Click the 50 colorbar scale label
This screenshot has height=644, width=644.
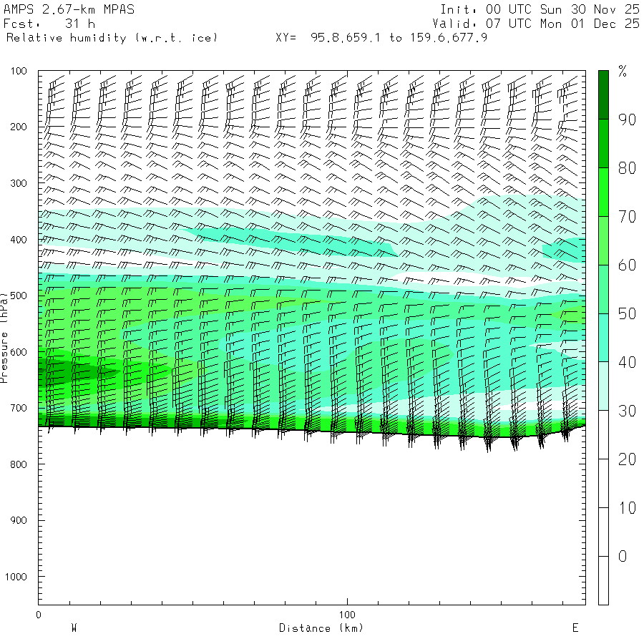[627, 314]
